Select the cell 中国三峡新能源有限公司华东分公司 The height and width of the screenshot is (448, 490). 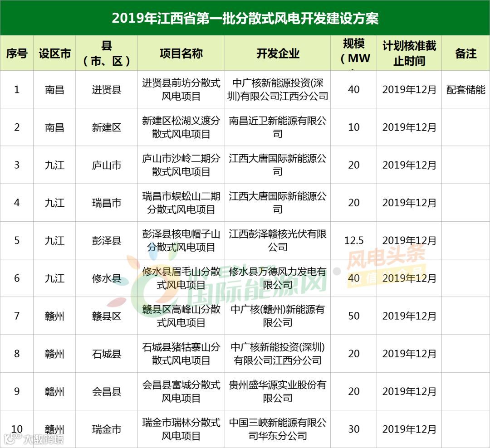click(x=278, y=429)
